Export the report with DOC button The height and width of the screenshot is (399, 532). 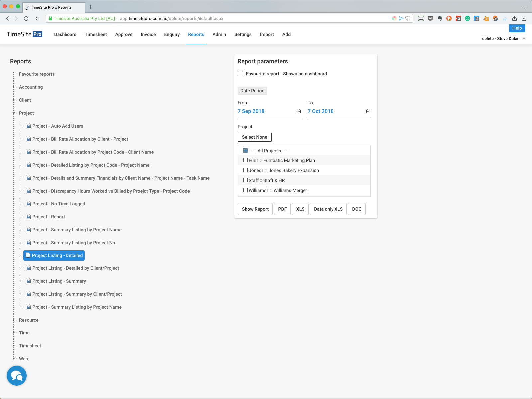pyautogui.click(x=357, y=209)
